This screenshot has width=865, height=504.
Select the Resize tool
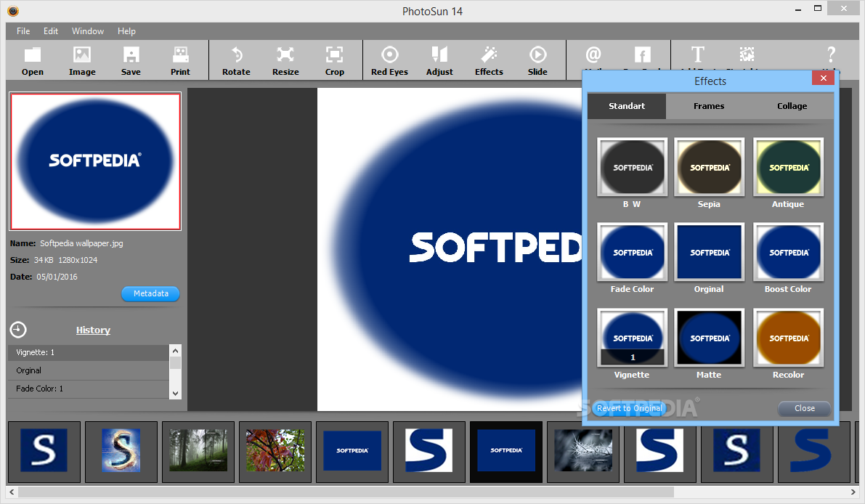(x=285, y=60)
